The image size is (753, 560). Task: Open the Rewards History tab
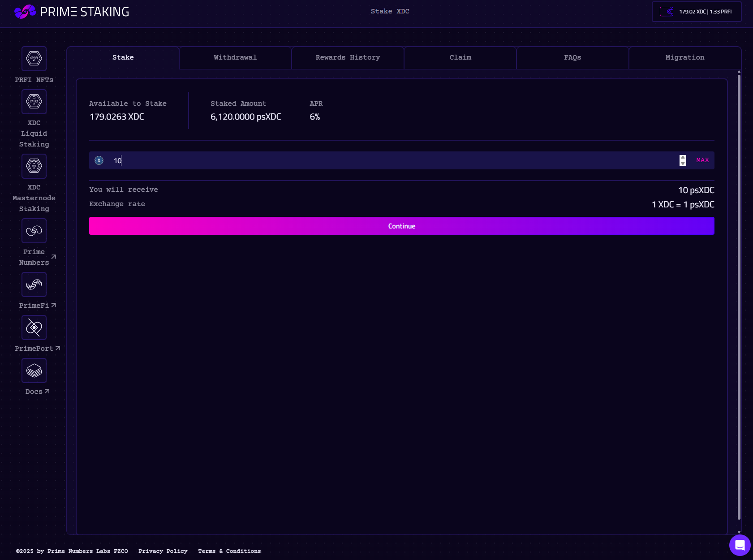coord(348,58)
